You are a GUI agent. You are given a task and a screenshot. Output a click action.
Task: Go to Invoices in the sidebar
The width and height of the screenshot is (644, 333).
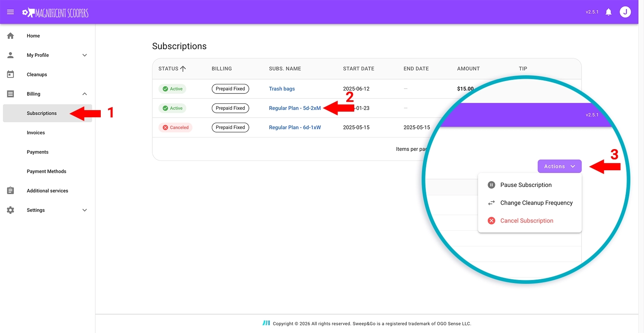(36, 133)
